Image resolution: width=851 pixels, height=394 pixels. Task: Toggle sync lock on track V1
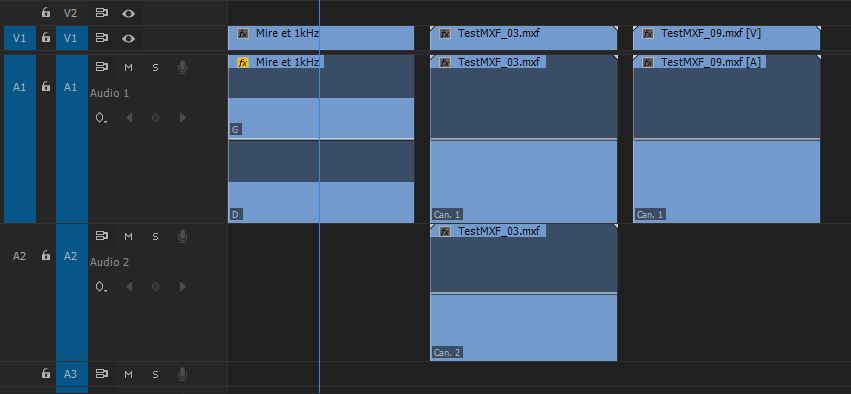pos(101,39)
